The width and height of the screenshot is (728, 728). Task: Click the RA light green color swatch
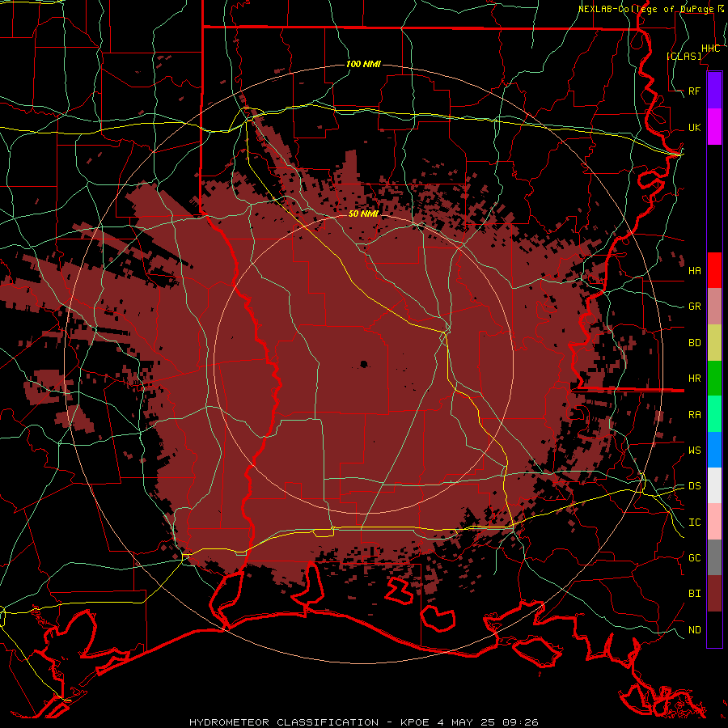click(x=714, y=414)
